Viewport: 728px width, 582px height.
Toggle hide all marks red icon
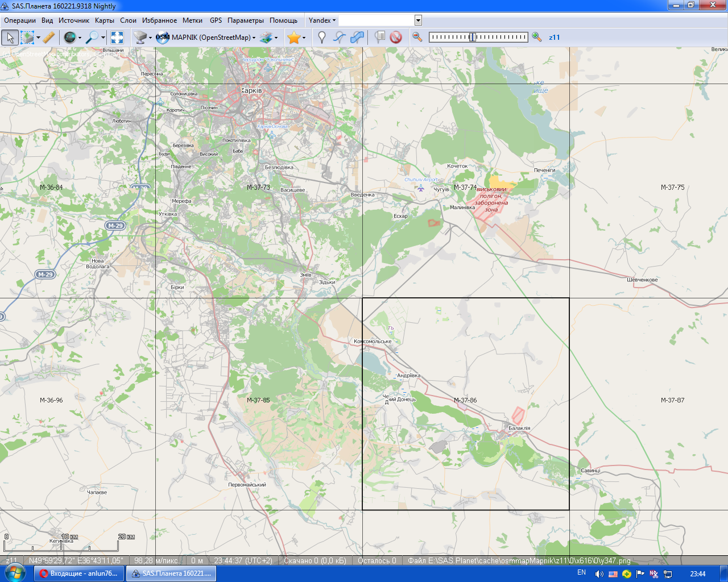click(396, 38)
